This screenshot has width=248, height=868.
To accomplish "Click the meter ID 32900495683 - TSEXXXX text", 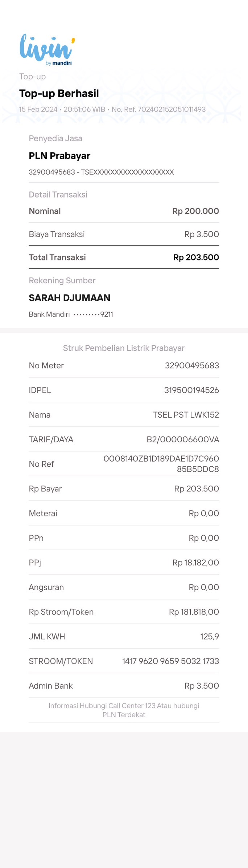I will (x=102, y=172).
